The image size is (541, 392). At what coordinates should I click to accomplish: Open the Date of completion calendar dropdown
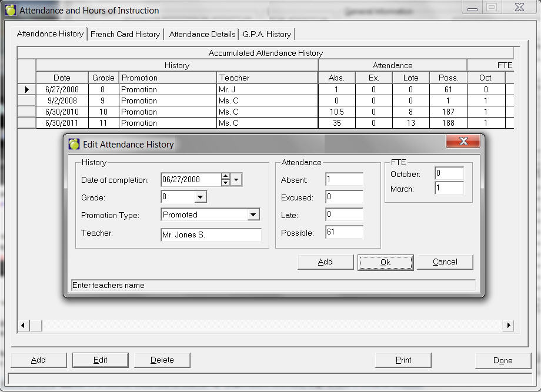(236, 180)
